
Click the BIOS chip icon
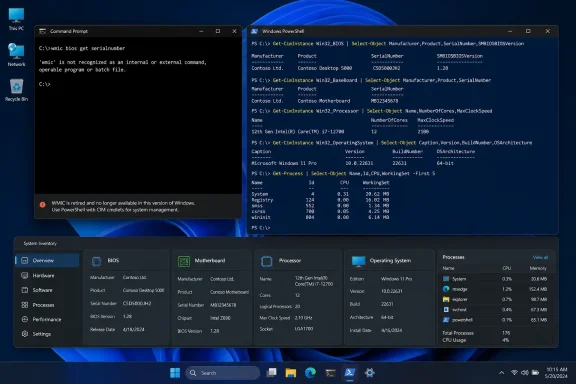(x=96, y=261)
